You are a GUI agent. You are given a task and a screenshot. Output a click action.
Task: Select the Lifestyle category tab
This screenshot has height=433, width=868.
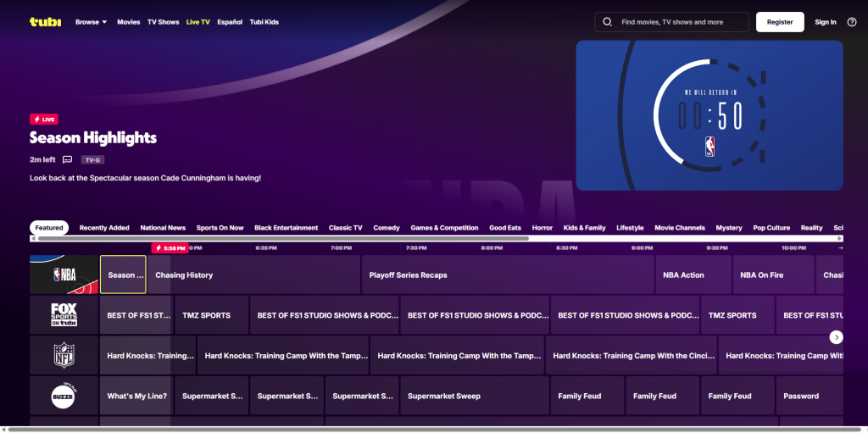630,228
